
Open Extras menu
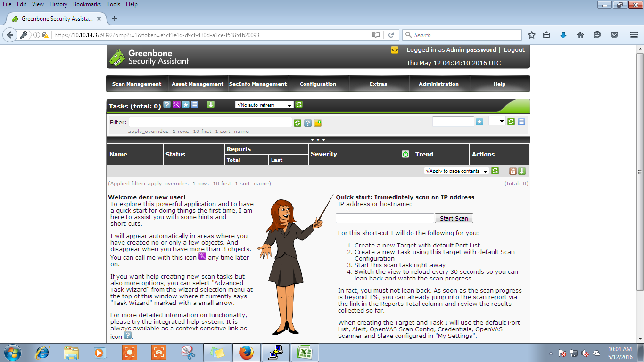point(378,84)
